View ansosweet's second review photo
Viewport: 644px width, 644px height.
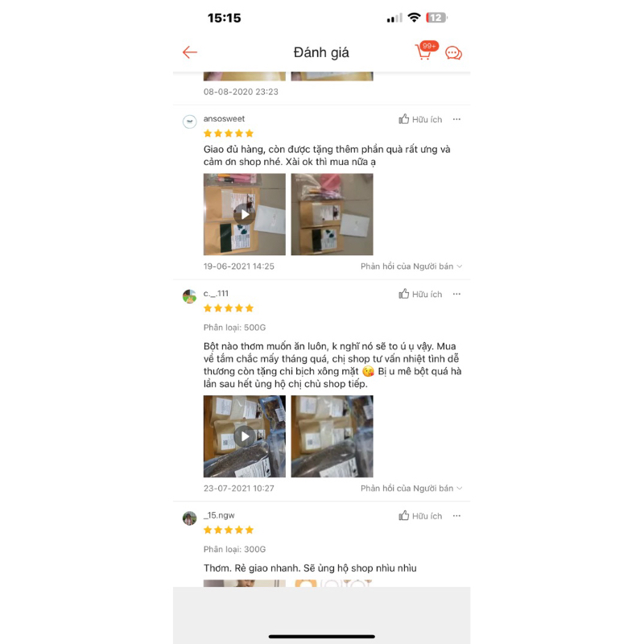point(332,214)
